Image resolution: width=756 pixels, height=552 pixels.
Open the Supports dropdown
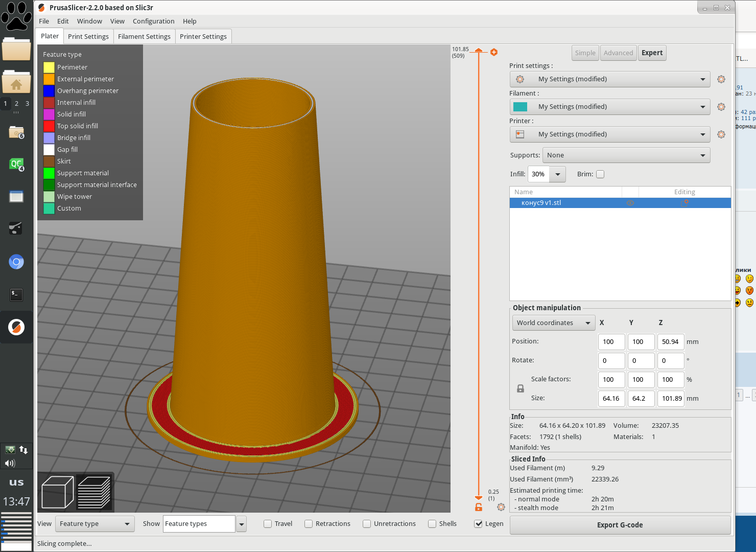click(x=626, y=155)
